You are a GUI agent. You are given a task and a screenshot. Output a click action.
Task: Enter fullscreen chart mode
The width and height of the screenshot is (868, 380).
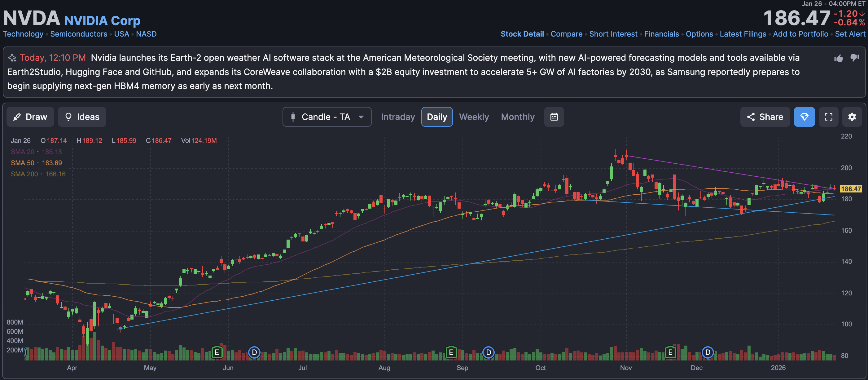(828, 117)
